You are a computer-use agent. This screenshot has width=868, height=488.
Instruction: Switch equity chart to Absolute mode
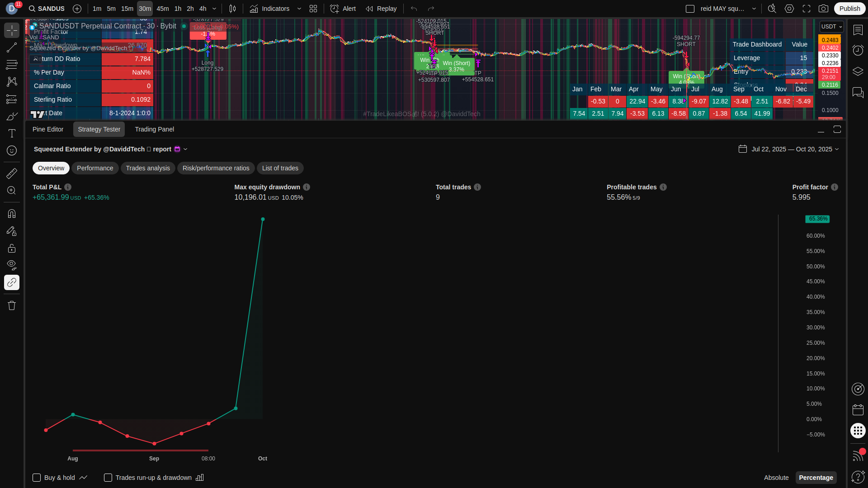pyautogui.click(x=776, y=478)
